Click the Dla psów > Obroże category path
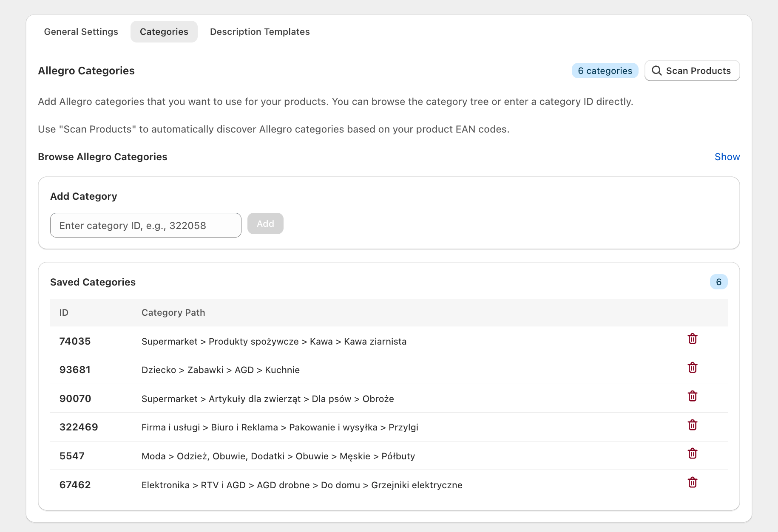 [268, 399]
